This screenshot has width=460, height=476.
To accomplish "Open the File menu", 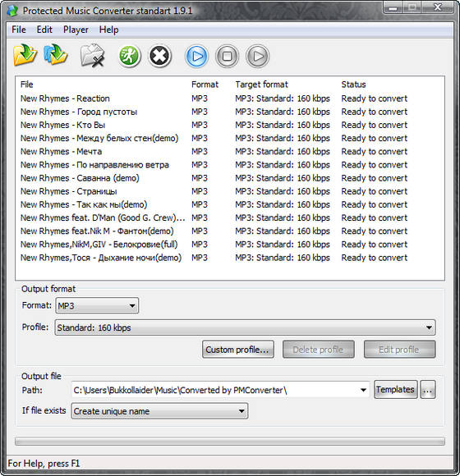I will point(19,30).
